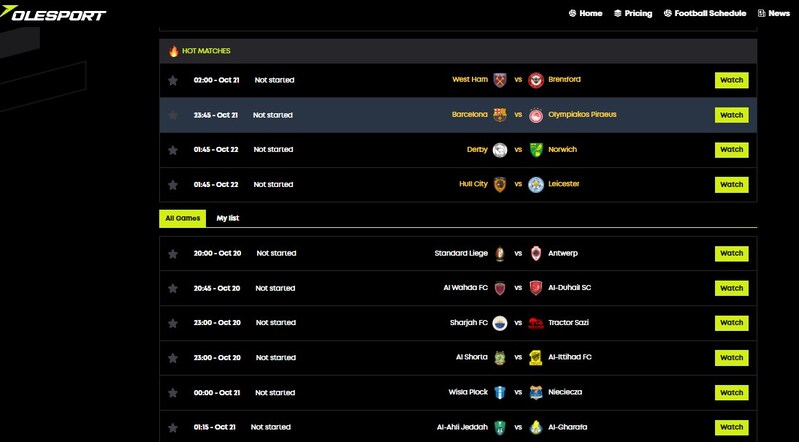The height and width of the screenshot is (442, 799).
Task: Click the Barcelona club crest icon
Action: pos(500,115)
